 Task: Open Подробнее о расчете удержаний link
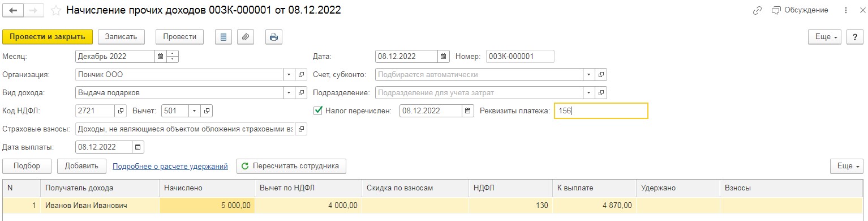[x=170, y=167]
